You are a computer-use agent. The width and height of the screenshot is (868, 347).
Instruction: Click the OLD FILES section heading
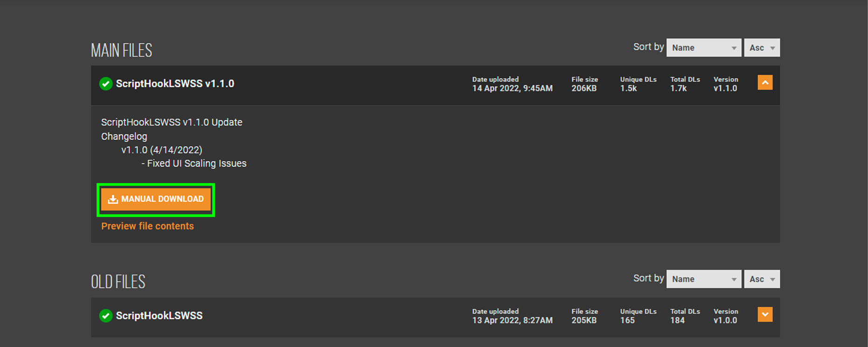click(118, 282)
